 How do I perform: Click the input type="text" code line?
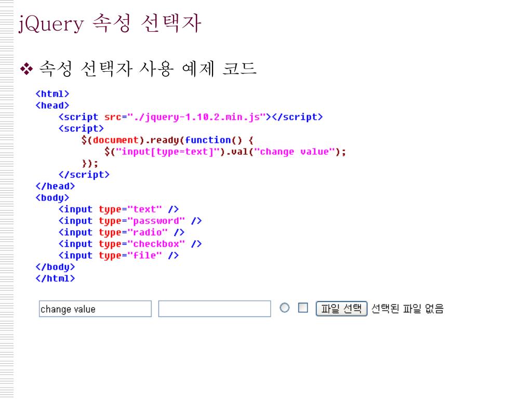pyautogui.click(x=118, y=209)
